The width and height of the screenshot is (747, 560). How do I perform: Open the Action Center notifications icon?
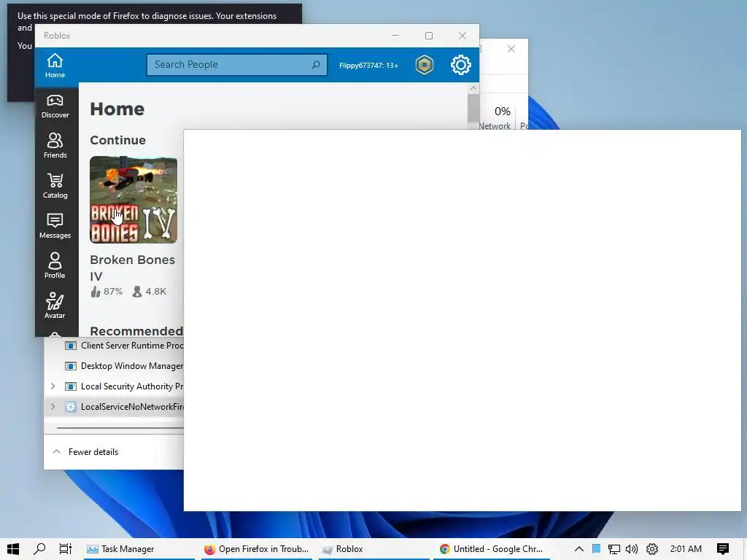[723, 549]
